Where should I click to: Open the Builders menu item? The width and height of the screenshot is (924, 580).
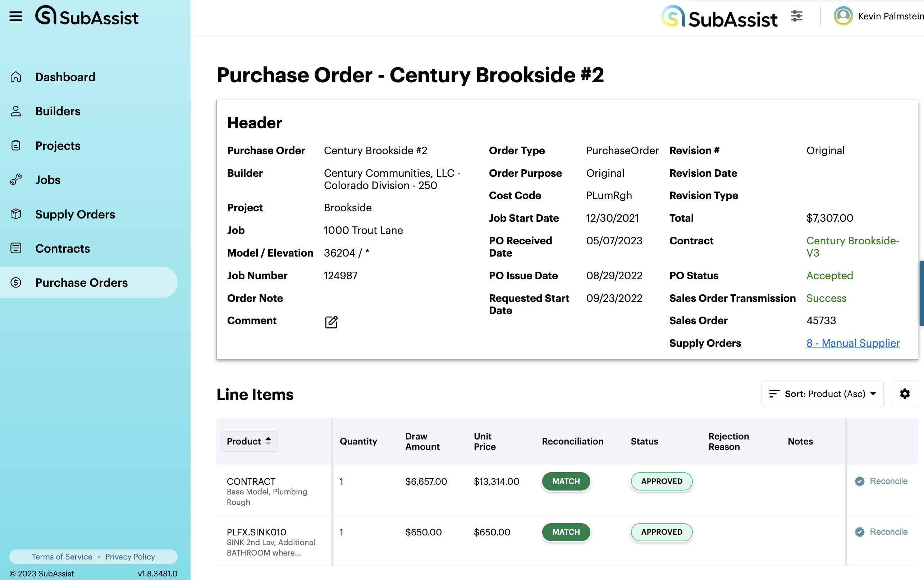click(x=58, y=111)
